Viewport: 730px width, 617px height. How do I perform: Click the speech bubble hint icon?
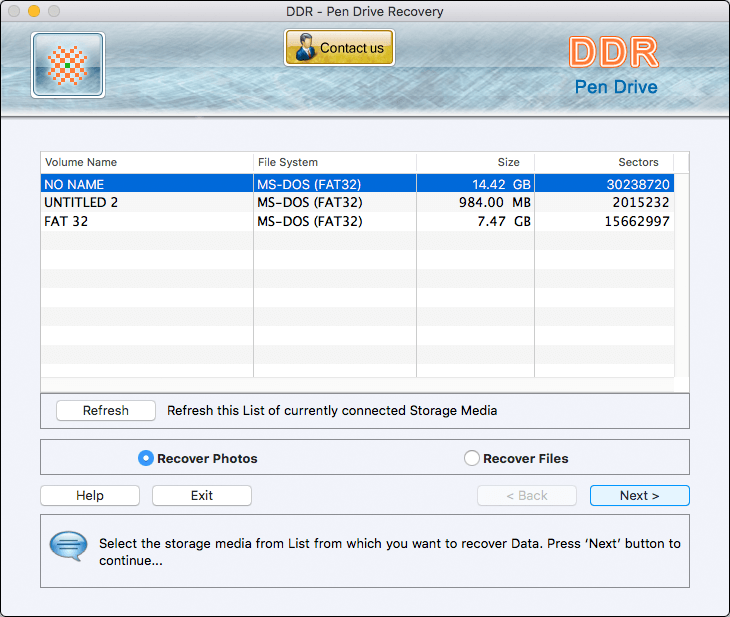tap(68, 546)
